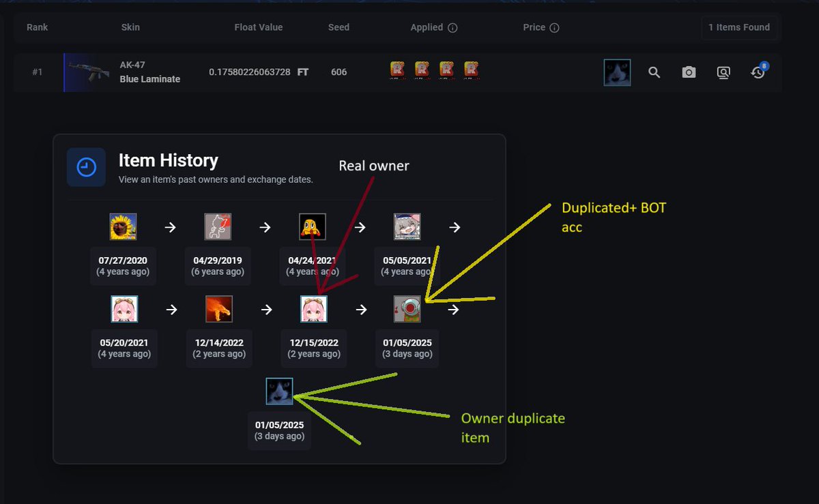Click date 12/15/2022 in history
Viewport: 819px width, 504px height.
point(314,342)
